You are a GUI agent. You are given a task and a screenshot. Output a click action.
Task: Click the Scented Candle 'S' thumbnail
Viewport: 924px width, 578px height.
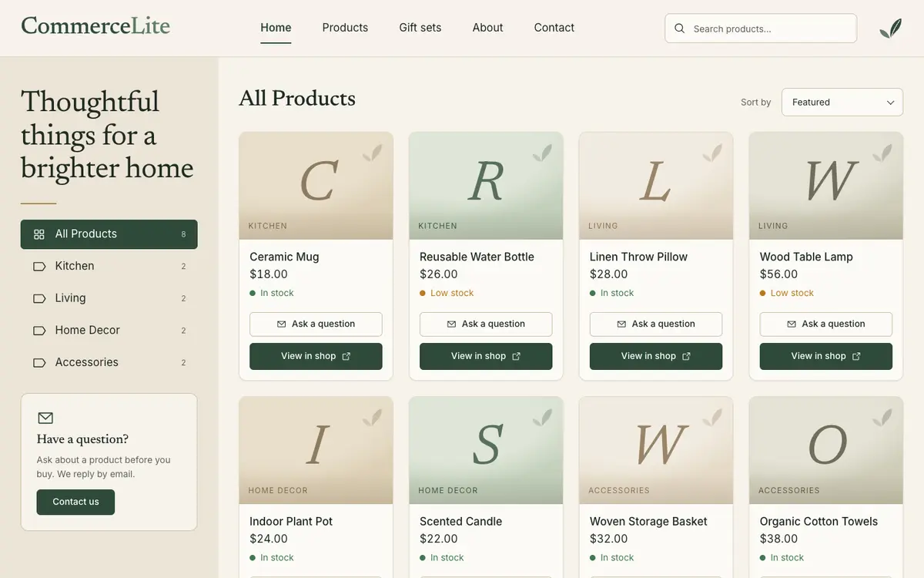pos(486,451)
